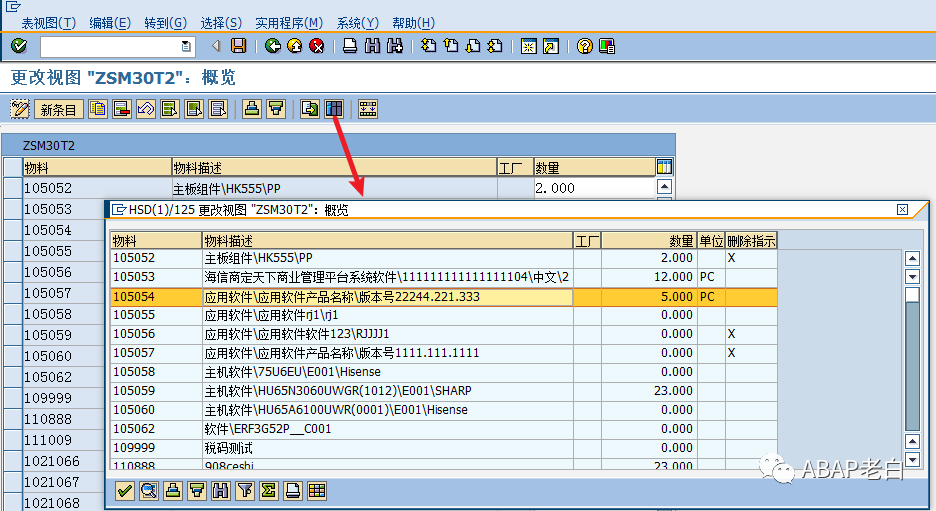
Task: Click the blue table grid display icon
Action: (334, 109)
